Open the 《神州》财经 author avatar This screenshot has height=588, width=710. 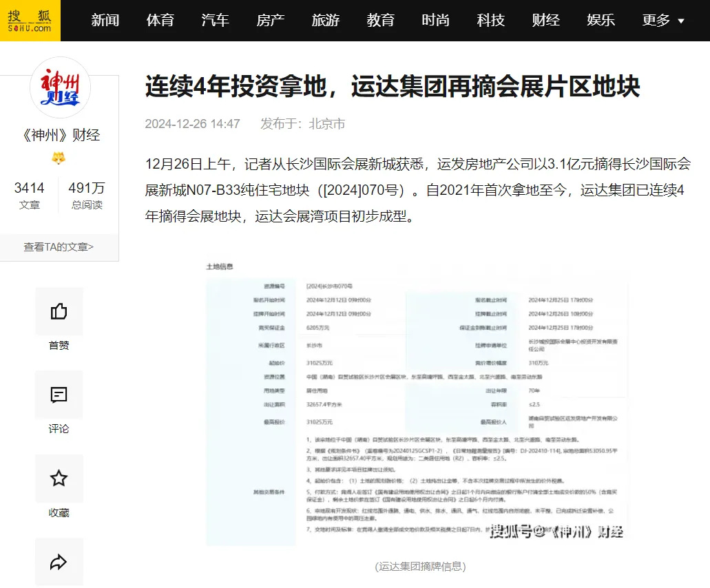(x=60, y=87)
